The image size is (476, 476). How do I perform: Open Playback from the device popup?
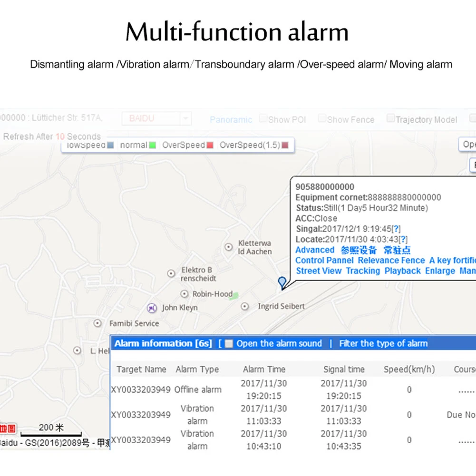click(x=403, y=271)
